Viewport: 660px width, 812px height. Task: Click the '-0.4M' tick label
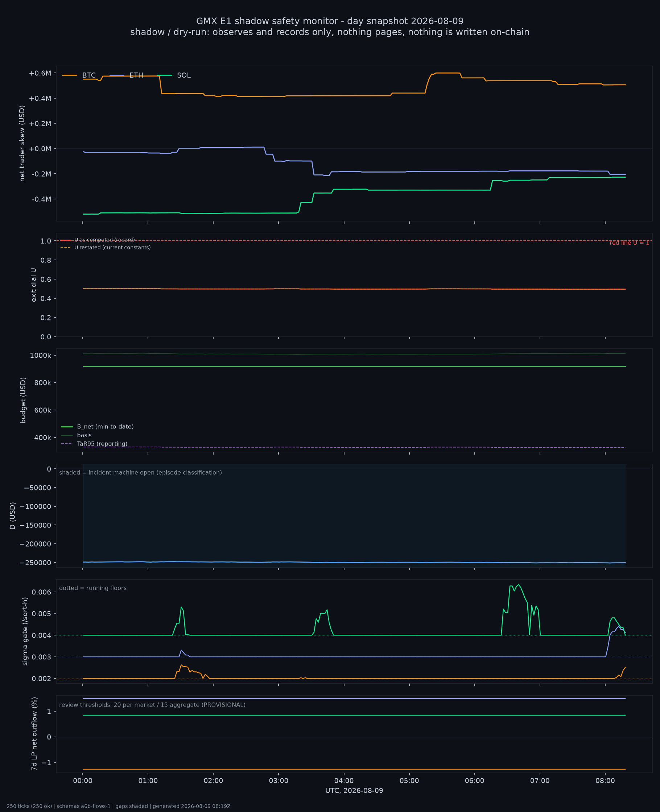click(41, 199)
